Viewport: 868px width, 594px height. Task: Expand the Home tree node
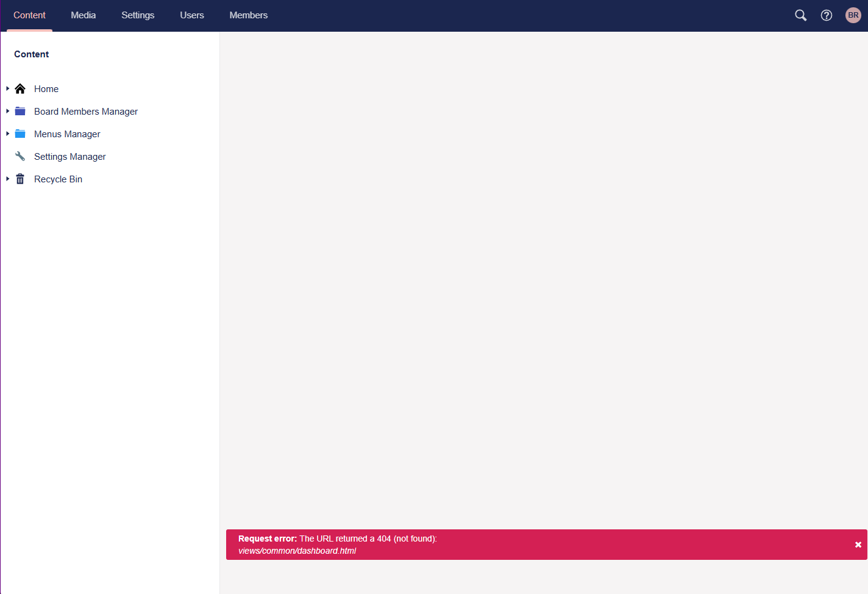pos(7,89)
